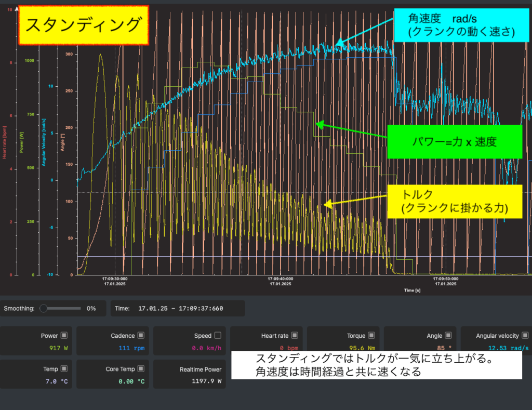Hide the Torque series via checkbox
The width and height of the screenshot is (532, 410).
click(x=371, y=336)
